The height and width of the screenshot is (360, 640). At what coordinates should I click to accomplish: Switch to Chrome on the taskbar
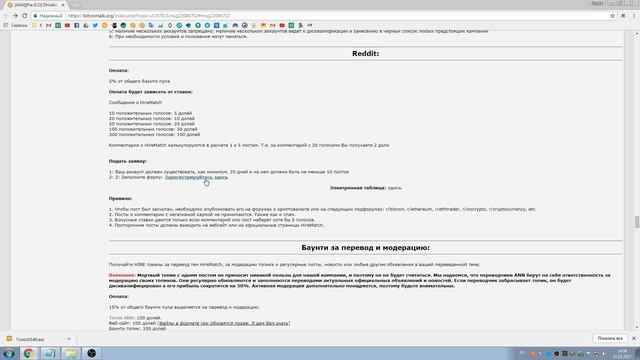click(x=29, y=353)
